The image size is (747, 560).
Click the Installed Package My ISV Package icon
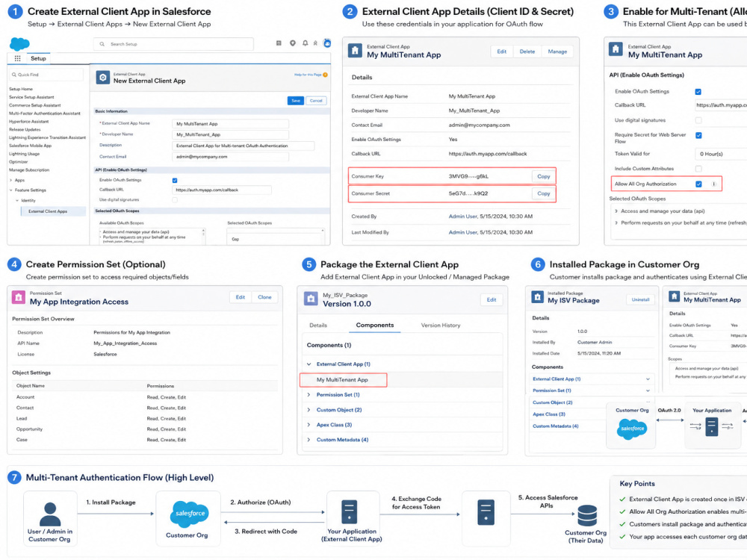click(537, 298)
